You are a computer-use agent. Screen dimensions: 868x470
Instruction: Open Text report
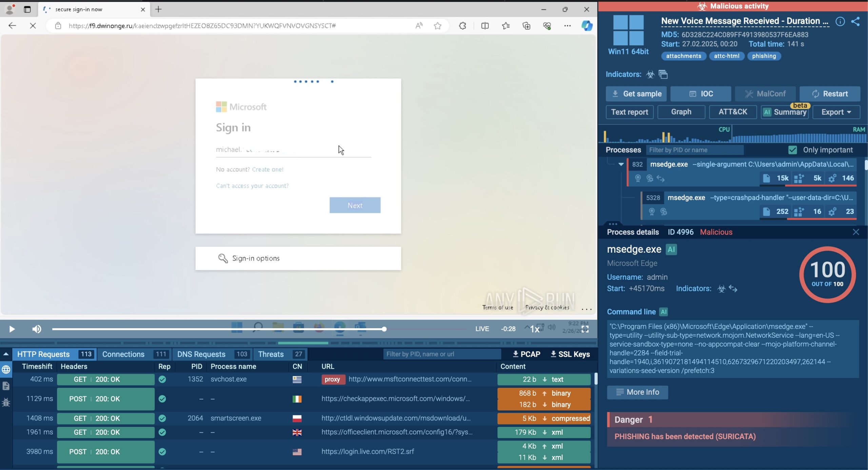point(630,112)
